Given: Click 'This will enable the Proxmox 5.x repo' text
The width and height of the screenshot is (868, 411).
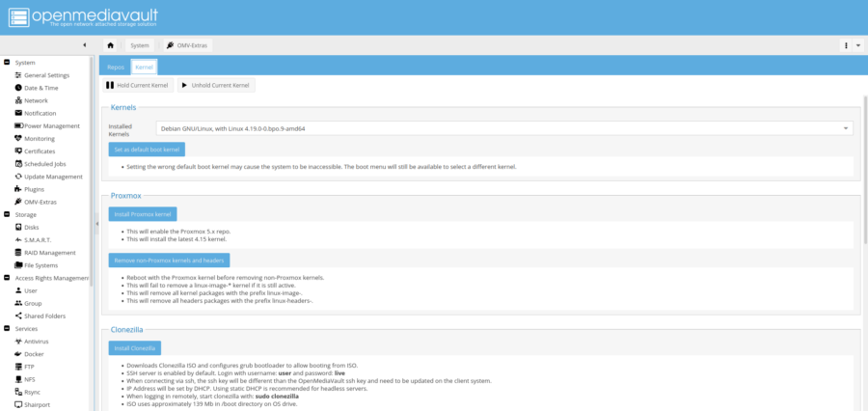Looking at the screenshot, I should pyautogui.click(x=178, y=232).
